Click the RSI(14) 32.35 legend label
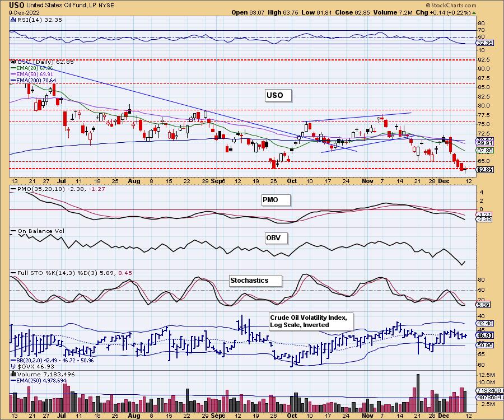 (x=39, y=20)
